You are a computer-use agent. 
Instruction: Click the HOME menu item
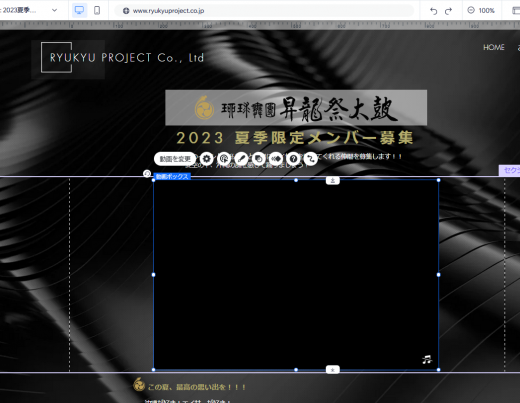coord(494,47)
